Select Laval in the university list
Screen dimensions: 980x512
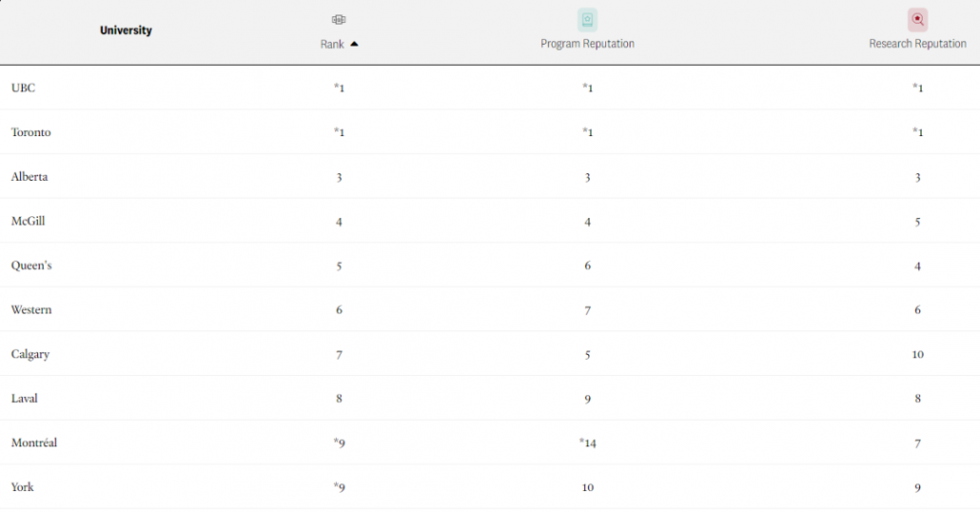(x=25, y=398)
